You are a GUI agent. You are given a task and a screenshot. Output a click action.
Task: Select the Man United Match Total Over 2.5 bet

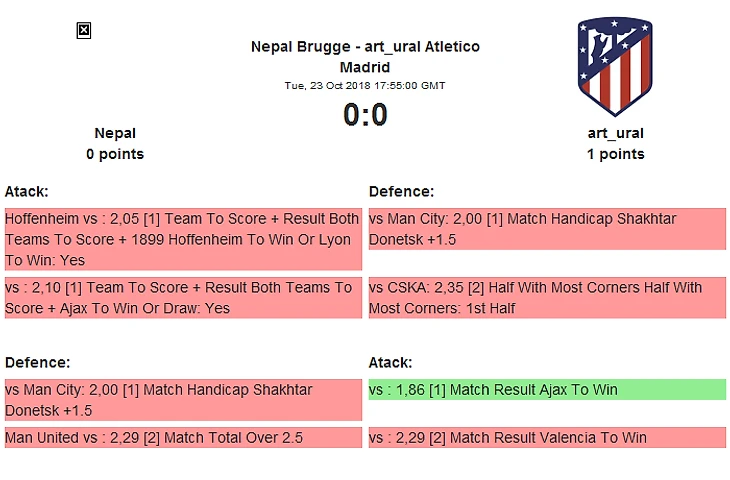[x=182, y=437]
